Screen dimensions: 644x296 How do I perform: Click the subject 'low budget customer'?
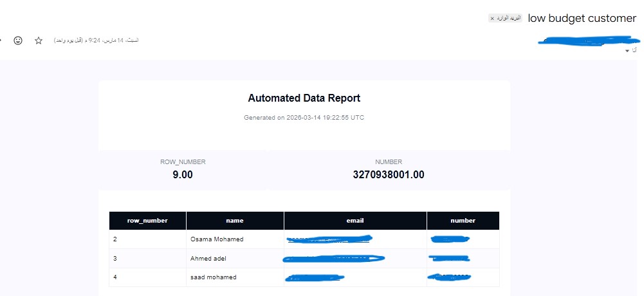(x=582, y=18)
